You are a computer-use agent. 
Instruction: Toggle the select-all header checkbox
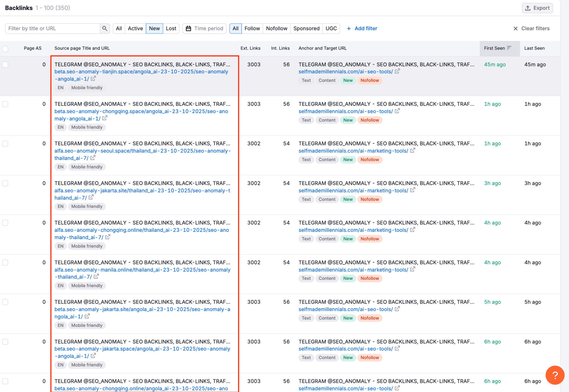click(5, 49)
